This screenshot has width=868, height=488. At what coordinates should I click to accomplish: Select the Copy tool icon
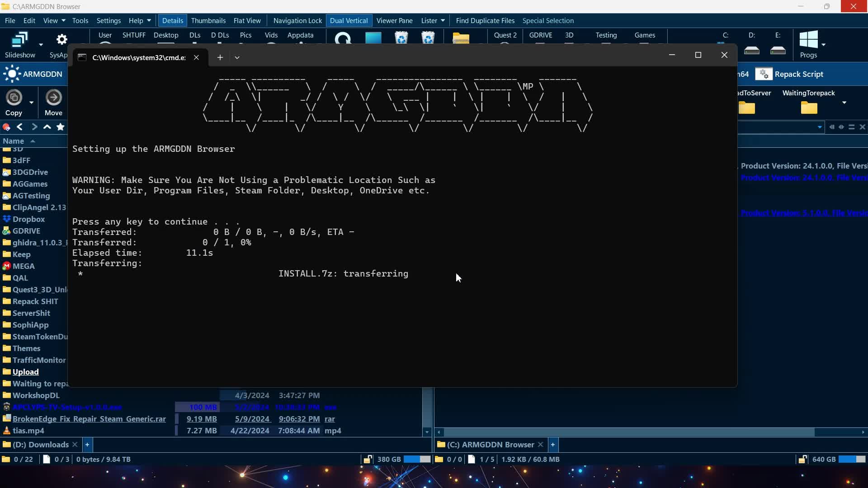pyautogui.click(x=14, y=97)
